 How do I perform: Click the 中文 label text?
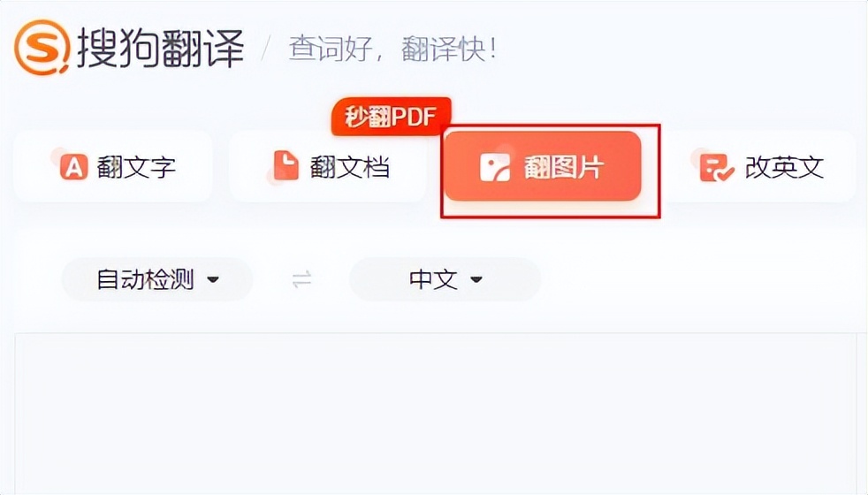tap(433, 279)
